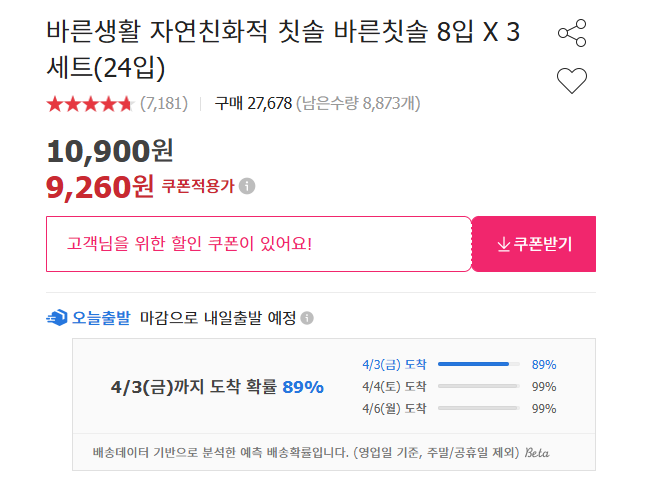Click the 쿠폰적용가 label

coord(198,185)
